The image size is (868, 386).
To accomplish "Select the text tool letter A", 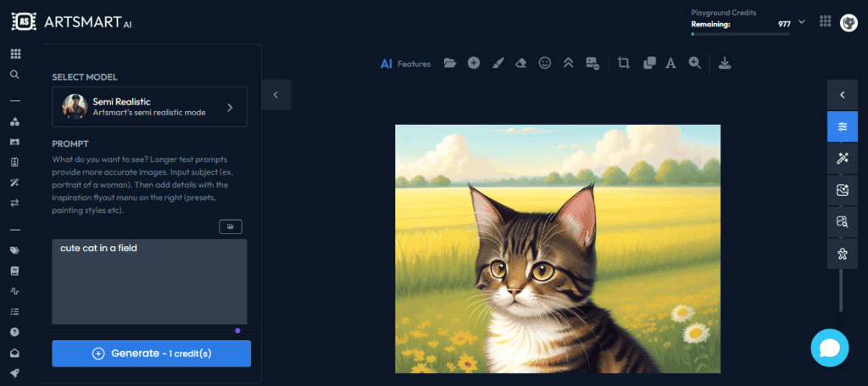I will click(670, 64).
